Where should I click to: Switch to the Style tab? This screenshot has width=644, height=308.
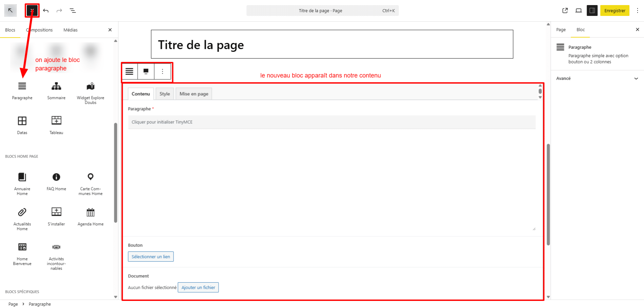coord(164,94)
